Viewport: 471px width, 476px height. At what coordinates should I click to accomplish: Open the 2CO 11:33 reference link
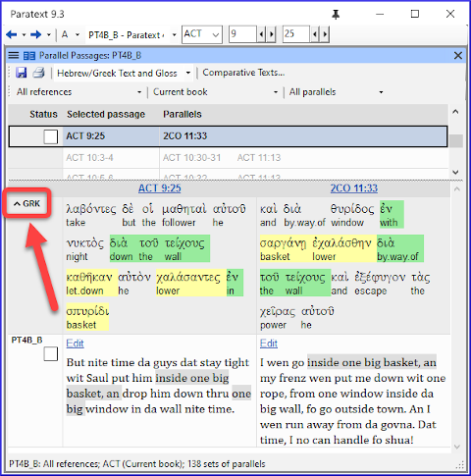pyautogui.click(x=353, y=188)
